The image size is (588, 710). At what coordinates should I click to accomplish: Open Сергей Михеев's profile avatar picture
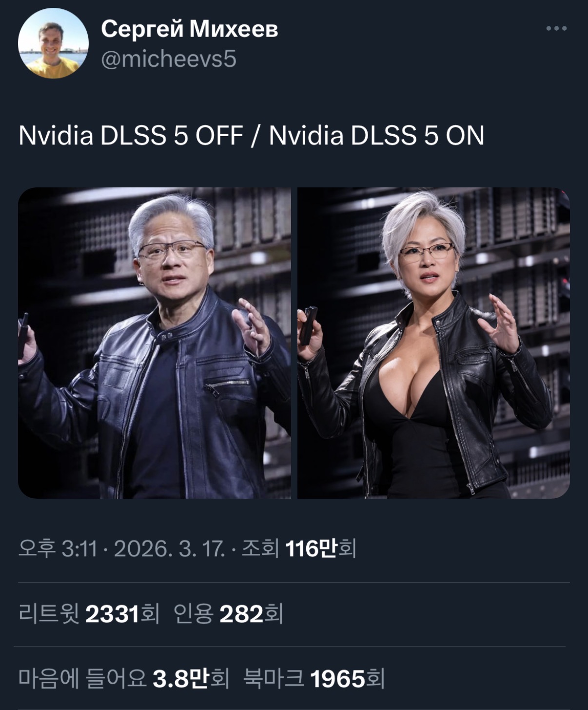(x=53, y=43)
